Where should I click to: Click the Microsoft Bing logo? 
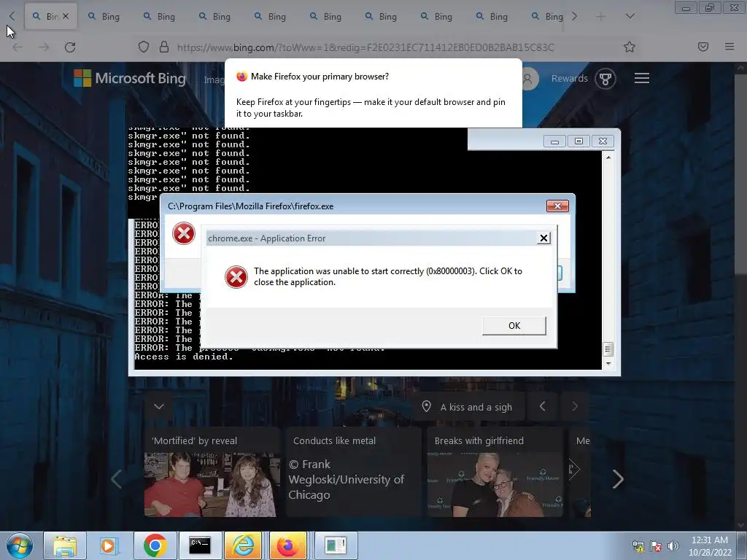[130, 78]
